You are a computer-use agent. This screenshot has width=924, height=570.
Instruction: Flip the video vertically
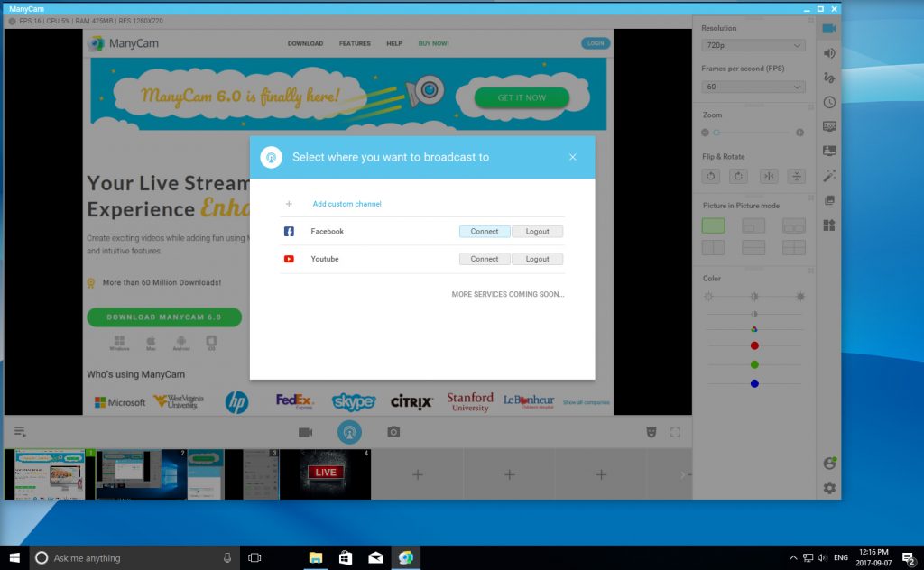(796, 176)
